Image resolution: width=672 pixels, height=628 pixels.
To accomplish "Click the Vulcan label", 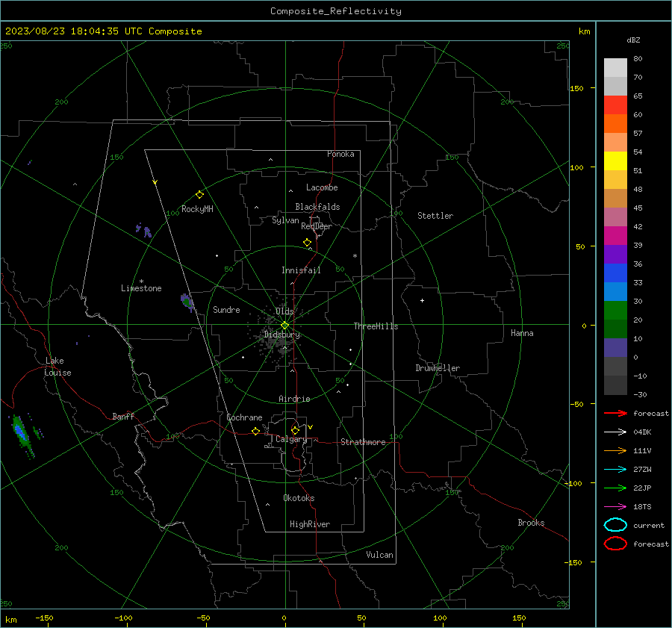I will 379,555.
